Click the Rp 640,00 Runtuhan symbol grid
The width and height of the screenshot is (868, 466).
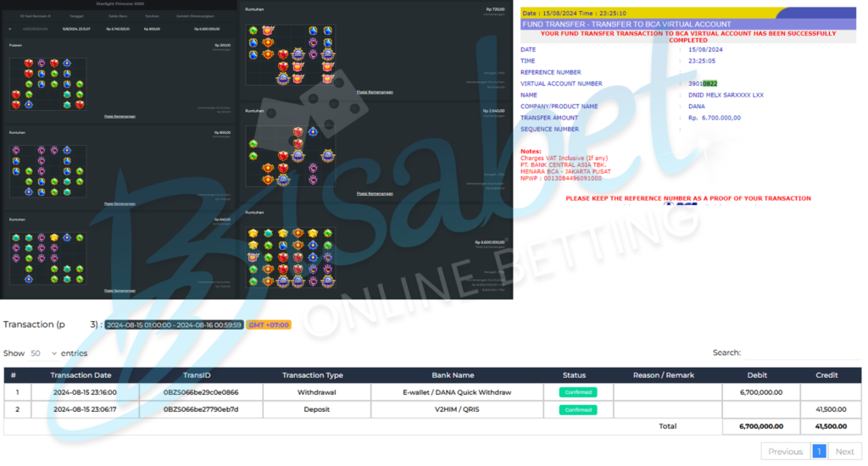[48, 258]
